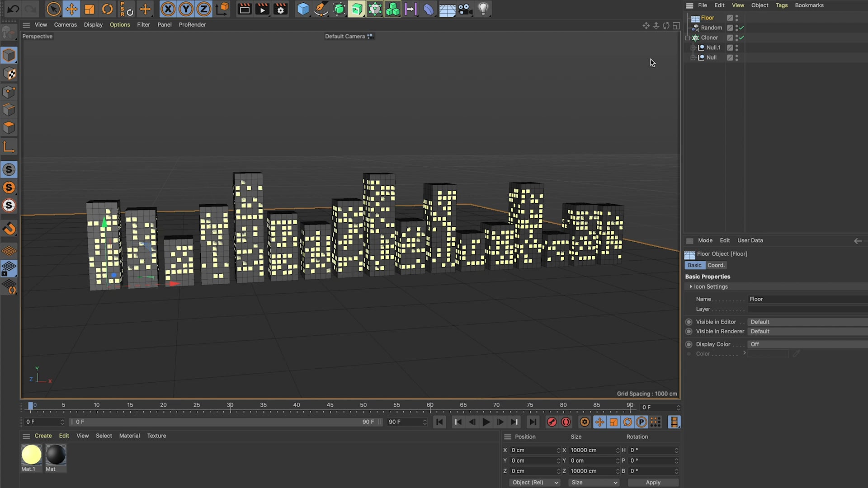
Task: Select the black Mat material
Action: click(56, 455)
